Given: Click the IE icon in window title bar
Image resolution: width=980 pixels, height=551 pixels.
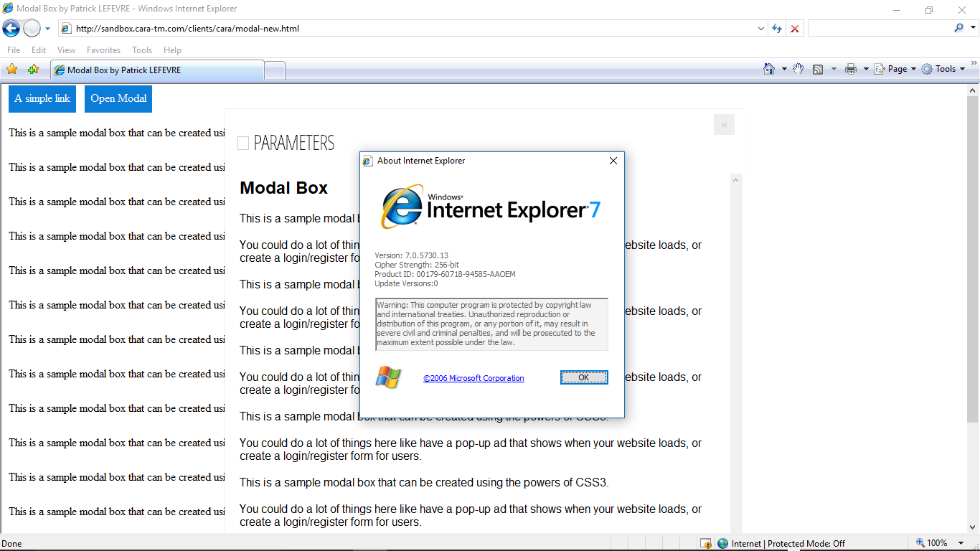Looking at the screenshot, I should tap(8, 9).
